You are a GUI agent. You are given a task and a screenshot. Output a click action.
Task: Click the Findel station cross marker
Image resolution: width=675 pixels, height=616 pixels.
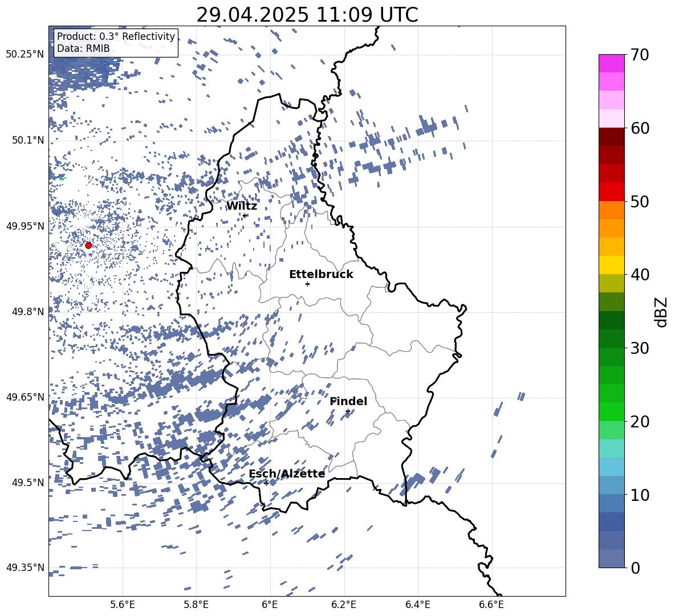(x=348, y=411)
